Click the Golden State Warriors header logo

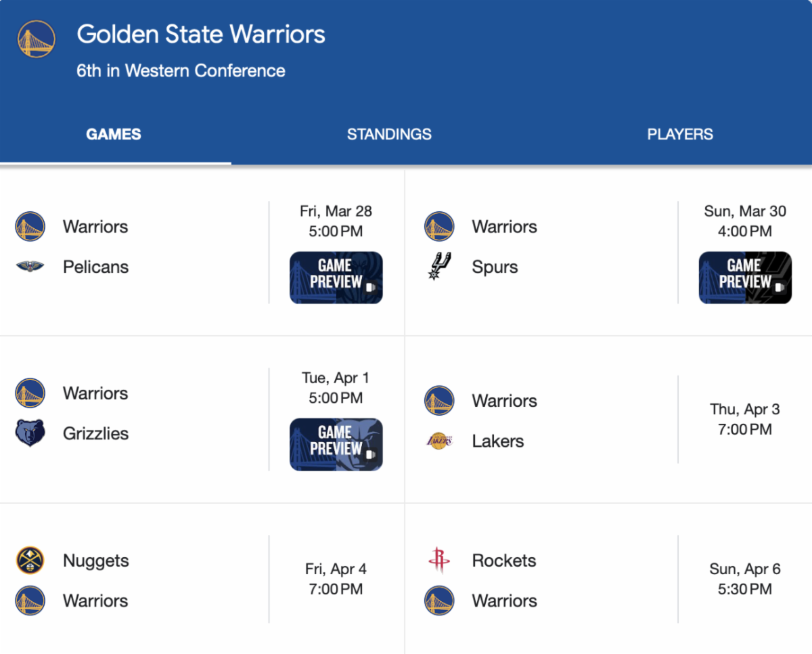point(36,39)
